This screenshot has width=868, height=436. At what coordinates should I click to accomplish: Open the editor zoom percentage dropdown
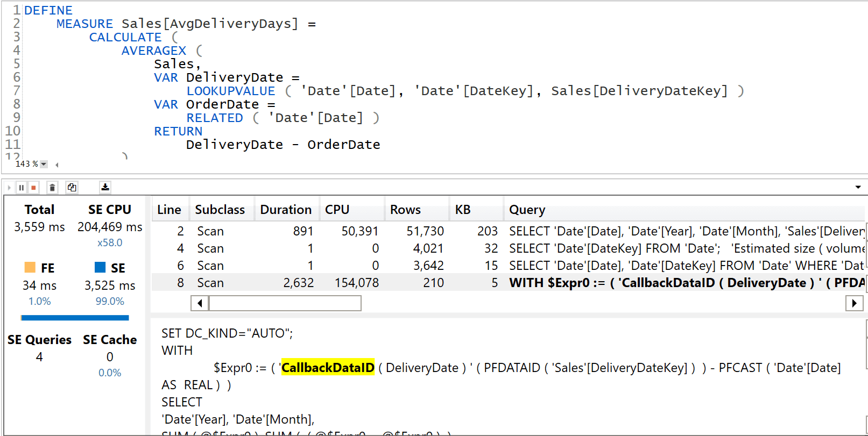pyautogui.click(x=44, y=164)
